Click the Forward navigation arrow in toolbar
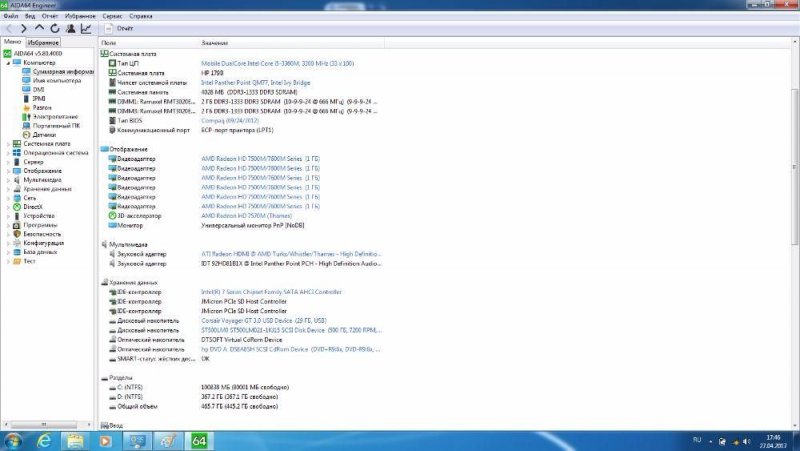This screenshot has width=800, height=451. (23, 29)
